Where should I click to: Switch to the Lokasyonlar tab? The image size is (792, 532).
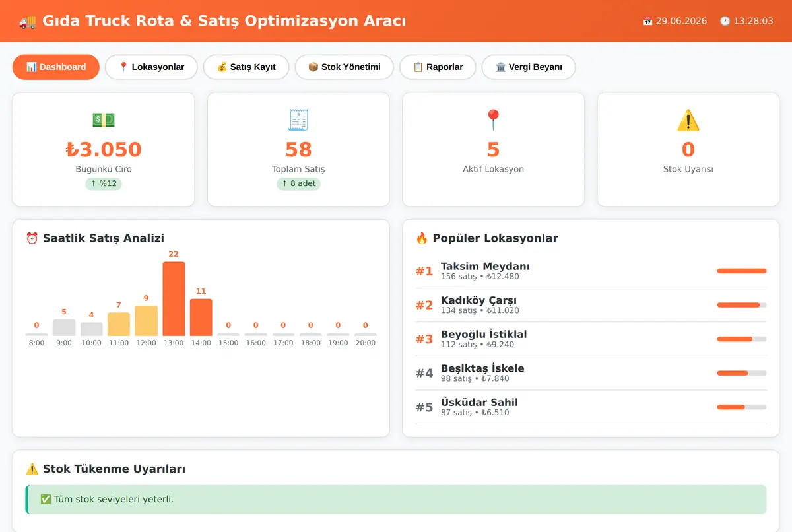click(151, 67)
